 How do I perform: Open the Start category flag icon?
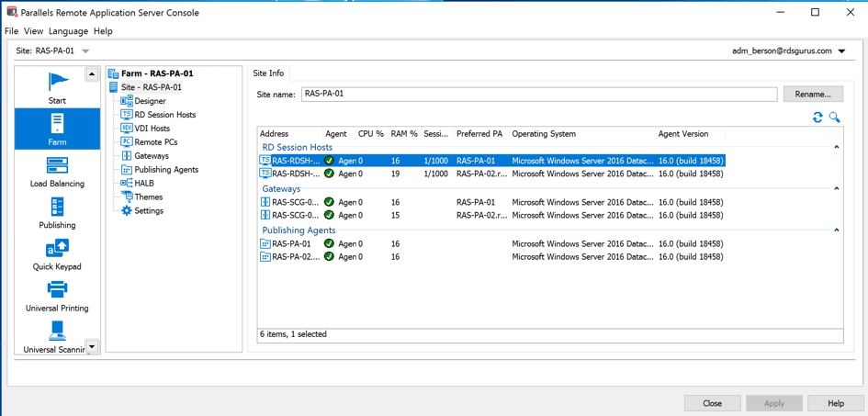point(57,82)
